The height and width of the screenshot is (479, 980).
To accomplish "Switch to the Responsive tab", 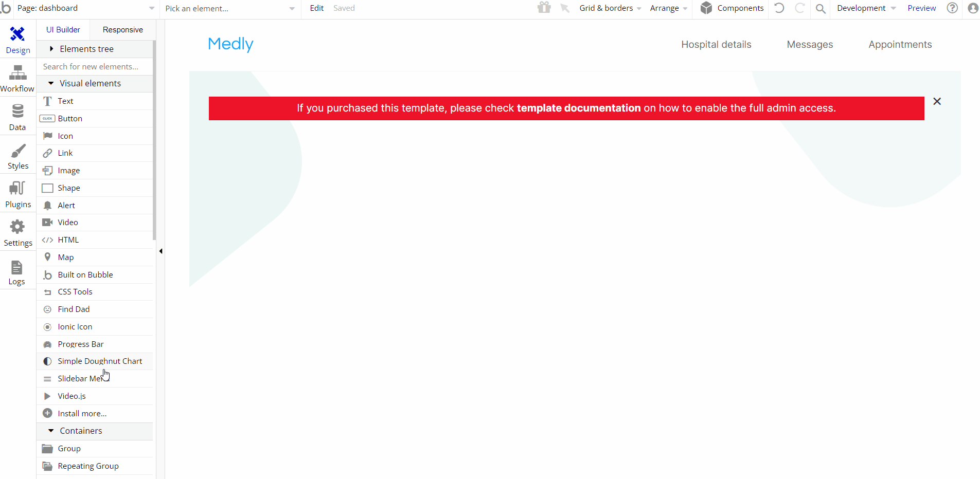I will pyautogui.click(x=123, y=30).
